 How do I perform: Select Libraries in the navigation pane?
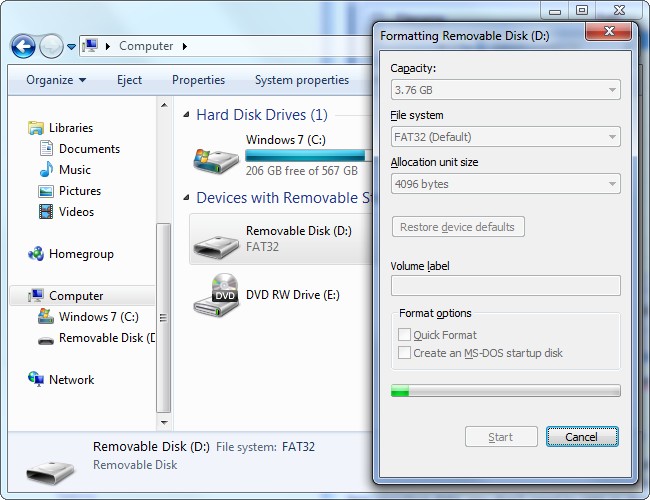point(71,128)
